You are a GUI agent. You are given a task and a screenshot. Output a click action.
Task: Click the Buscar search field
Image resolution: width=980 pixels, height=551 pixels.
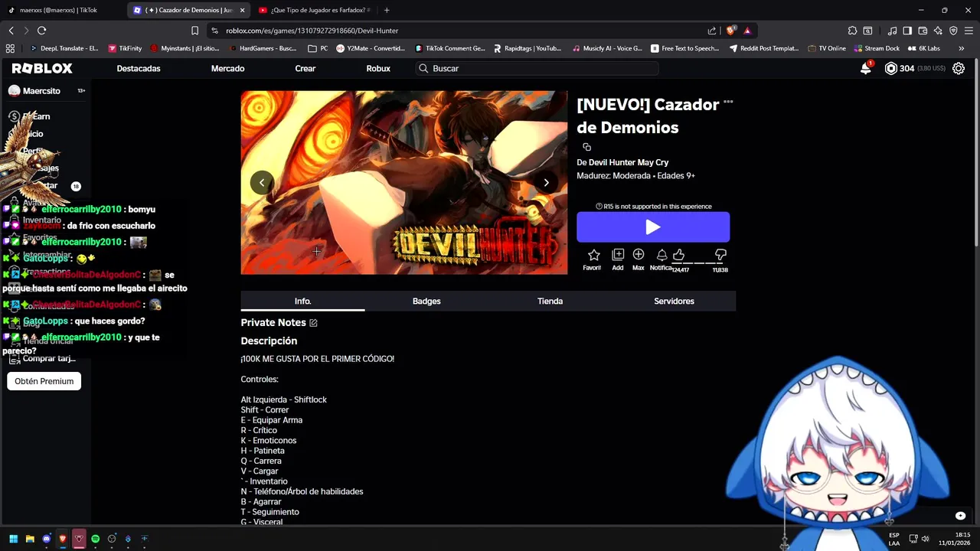point(537,68)
